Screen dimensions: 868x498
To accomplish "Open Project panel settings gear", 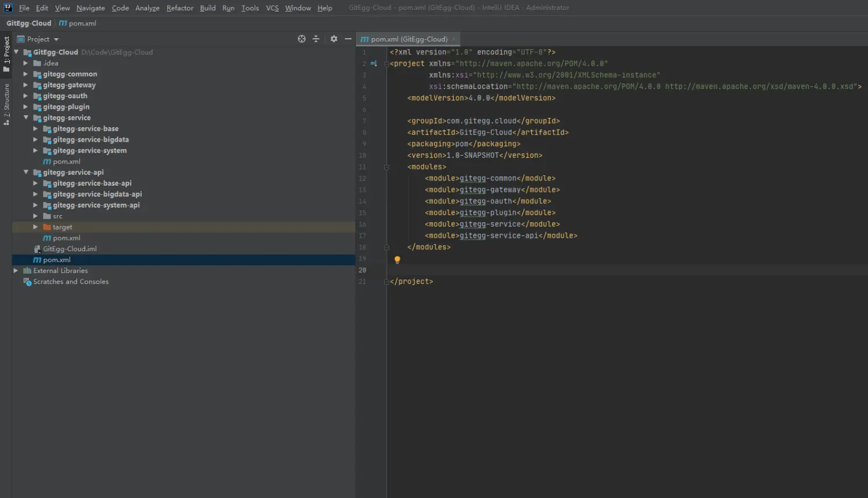I will click(x=334, y=39).
